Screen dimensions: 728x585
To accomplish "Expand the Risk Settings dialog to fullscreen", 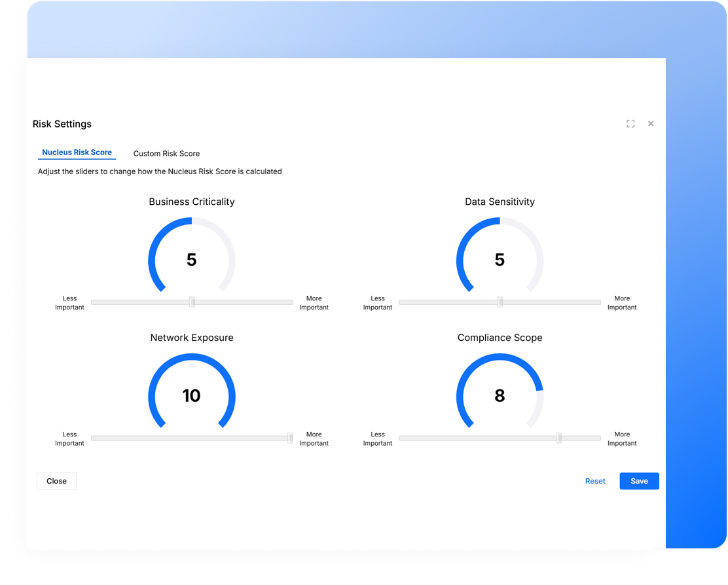I will [x=630, y=124].
